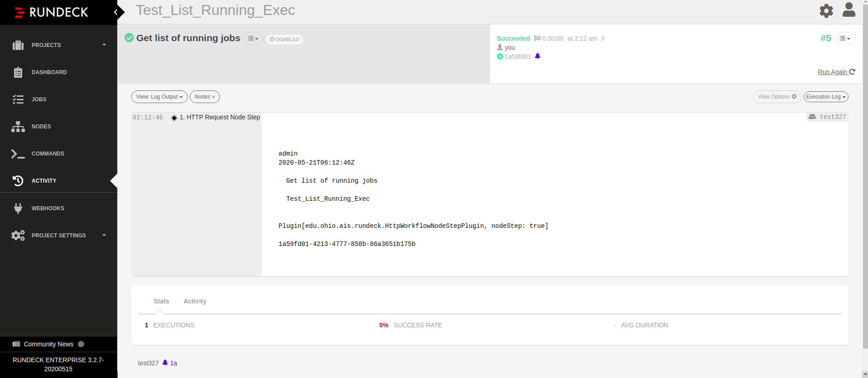868x378 pixels.
Task: Click the AVG DURATION stat
Action: (x=641, y=325)
